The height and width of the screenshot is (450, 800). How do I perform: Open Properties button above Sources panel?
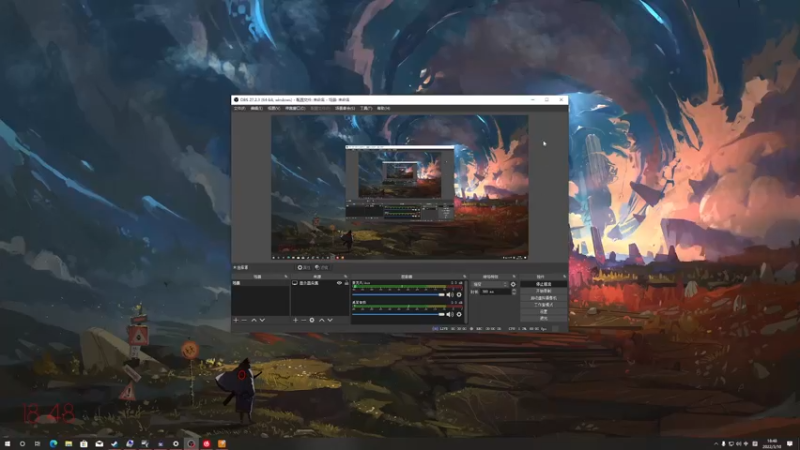coord(304,267)
